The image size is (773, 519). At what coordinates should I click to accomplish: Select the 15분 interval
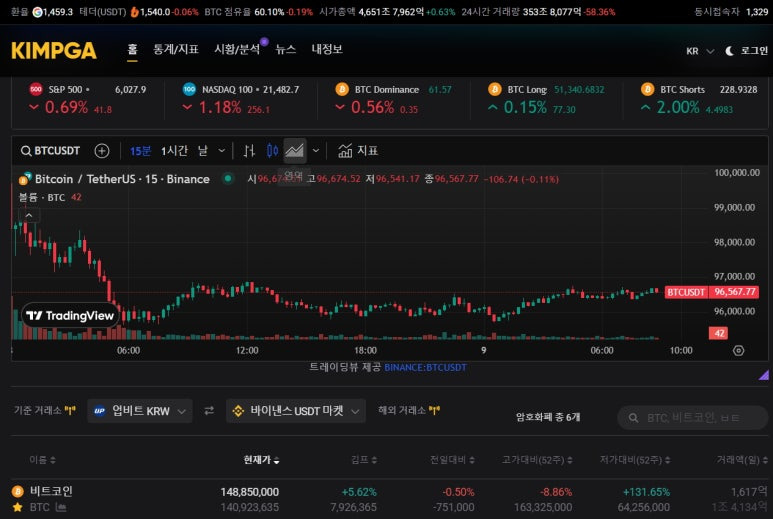click(140, 151)
